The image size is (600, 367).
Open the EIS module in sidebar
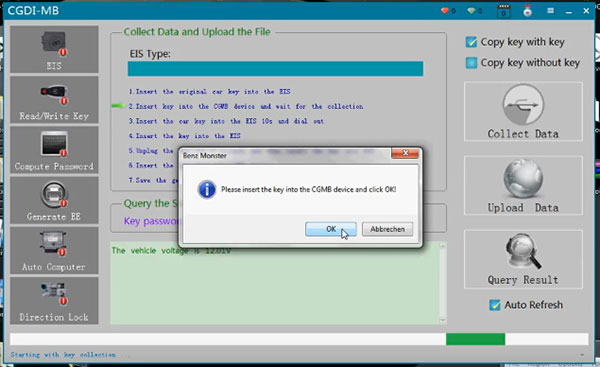click(x=54, y=49)
